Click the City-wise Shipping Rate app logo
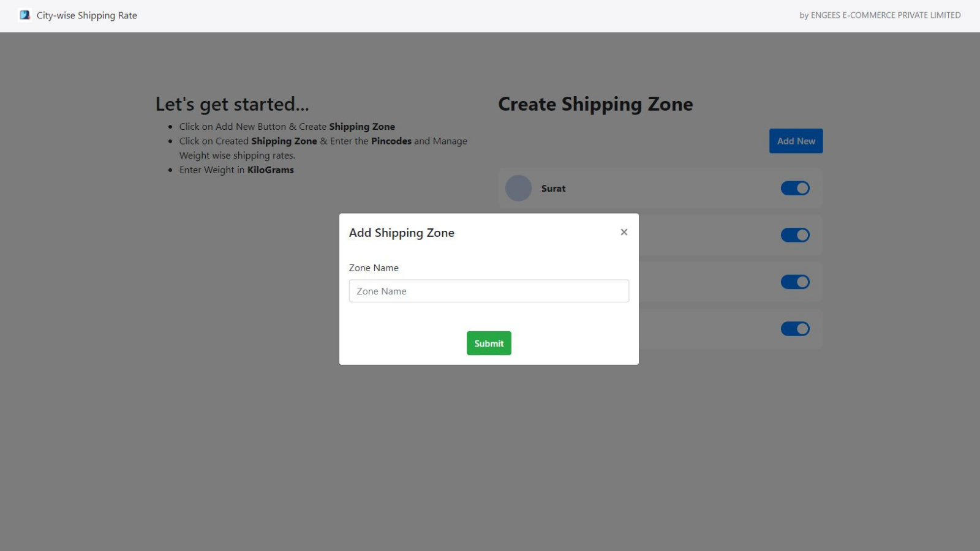Image resolution: width=980 pixels, height=551 pixels. click(24, 15)
